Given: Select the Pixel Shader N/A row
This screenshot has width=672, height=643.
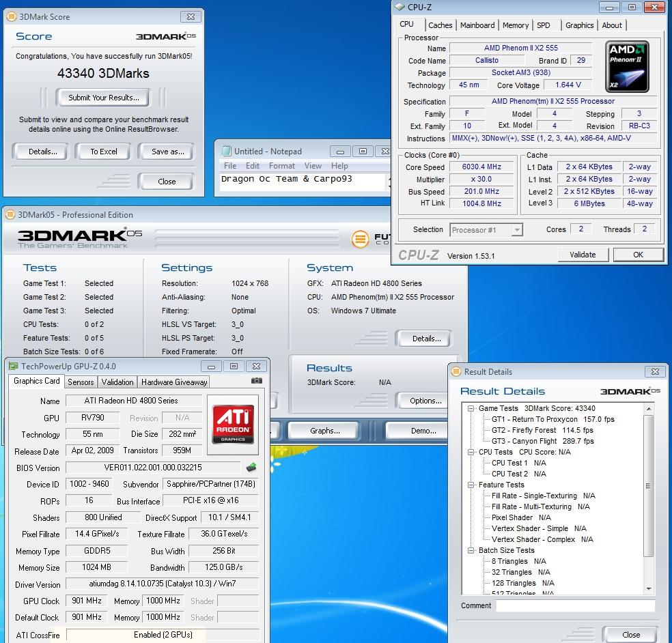Looking at the screenshot, I should tap(520, 517).
